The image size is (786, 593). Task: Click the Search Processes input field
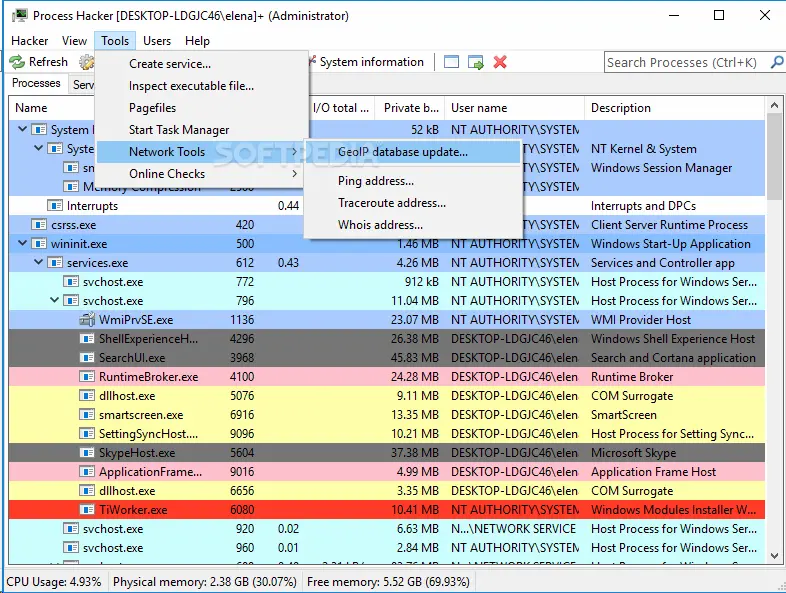pyautogui.click(x=686, y=62)
